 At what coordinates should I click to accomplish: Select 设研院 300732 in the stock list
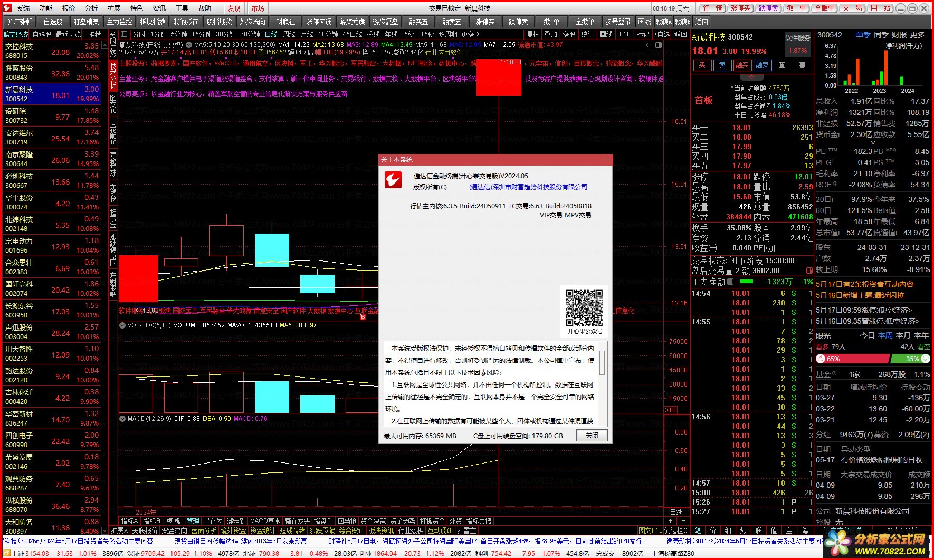coord(52,115)
